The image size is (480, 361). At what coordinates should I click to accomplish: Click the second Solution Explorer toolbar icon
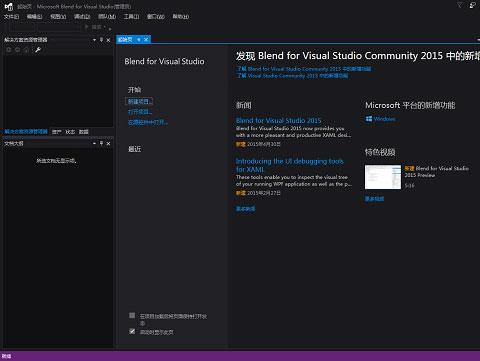point(17,50)
